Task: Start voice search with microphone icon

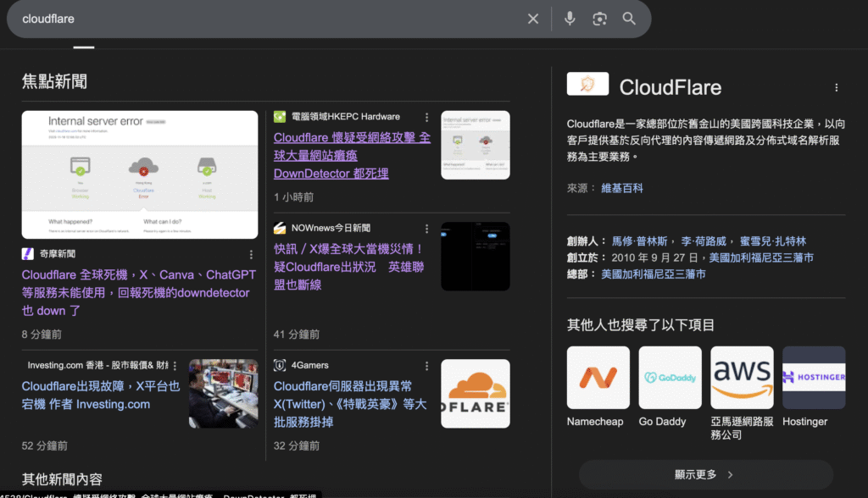Action: [570, 19]
